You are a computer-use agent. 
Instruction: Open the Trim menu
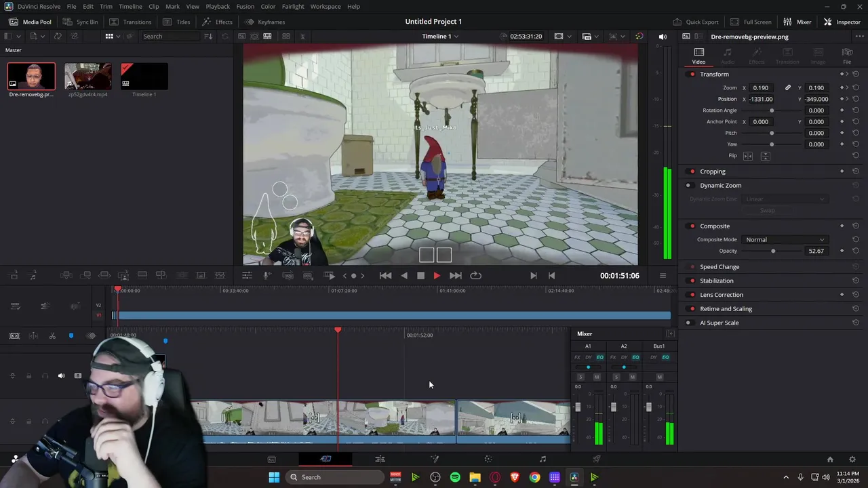click(x=106, y=6)
